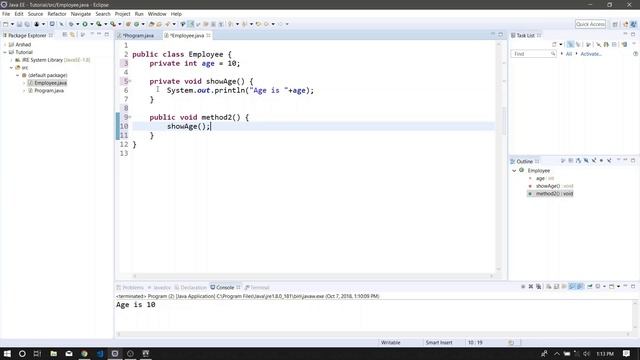Click Collapse All in Package Explorer

(64, 35)
